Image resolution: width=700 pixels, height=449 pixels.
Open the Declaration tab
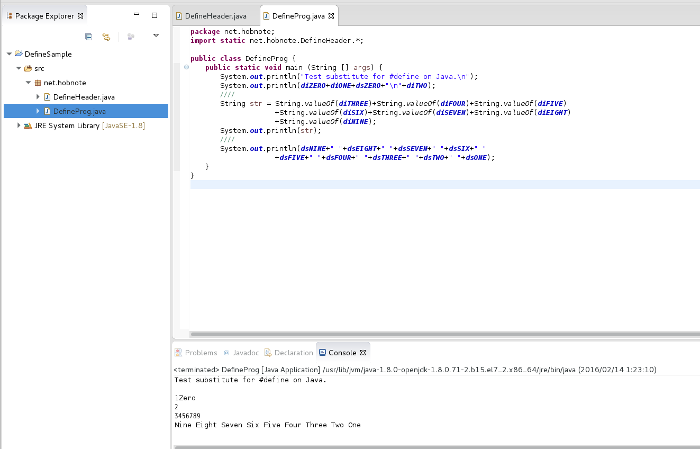[288, 353]
